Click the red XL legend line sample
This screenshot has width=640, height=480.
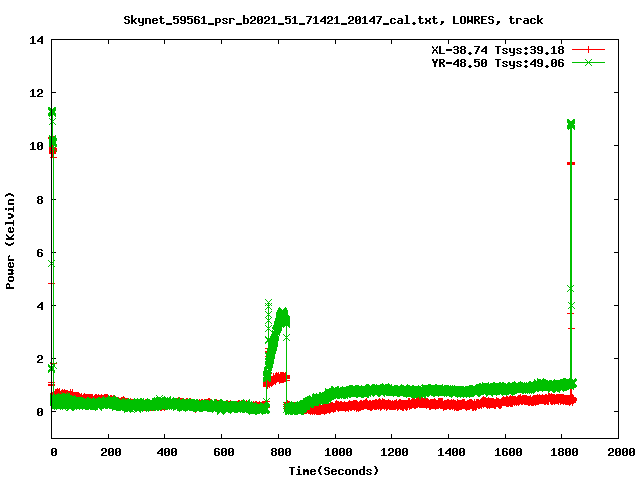[588, 50]
